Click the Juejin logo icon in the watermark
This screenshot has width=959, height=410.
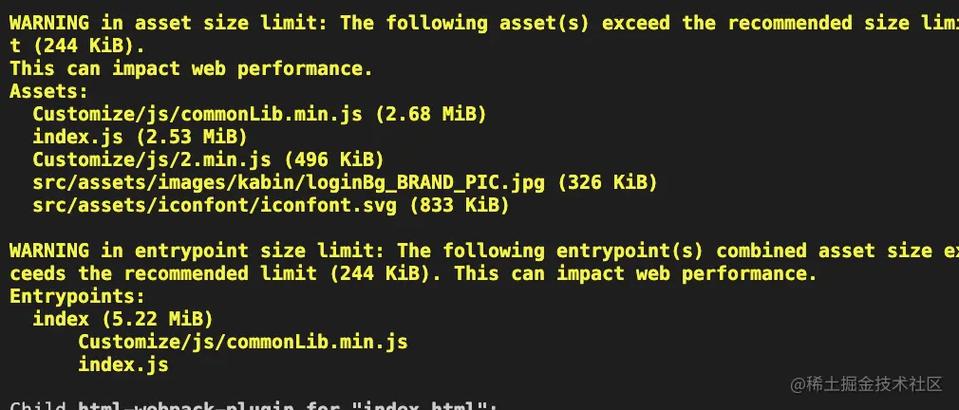(x=799, y=384)
